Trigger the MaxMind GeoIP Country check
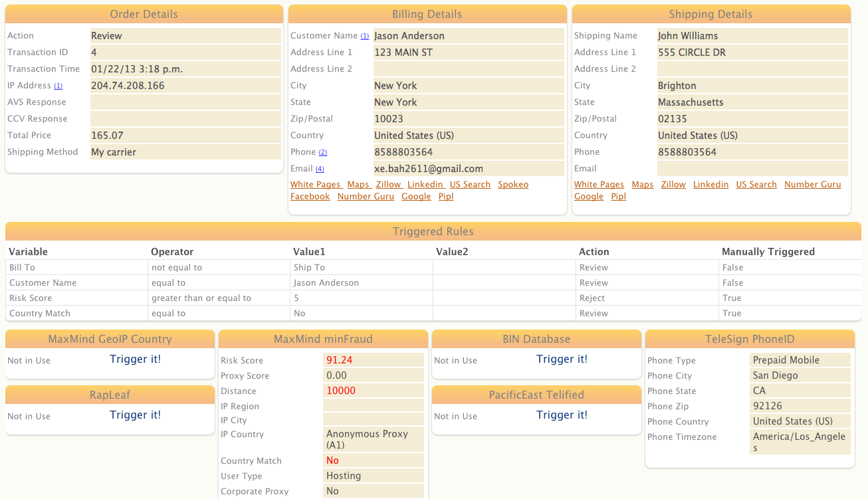The height and width of the screenshot is (499, 868). click(x=135, y=359)
